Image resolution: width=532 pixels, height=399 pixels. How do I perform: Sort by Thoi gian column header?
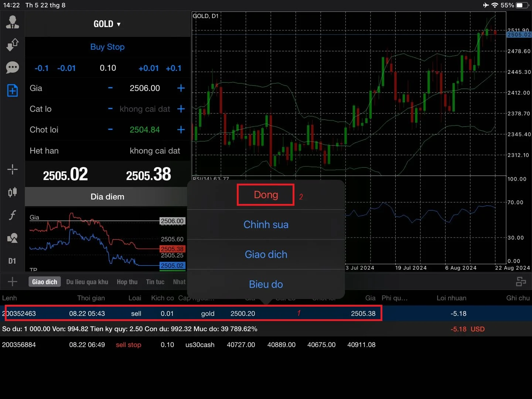[91, 298]
